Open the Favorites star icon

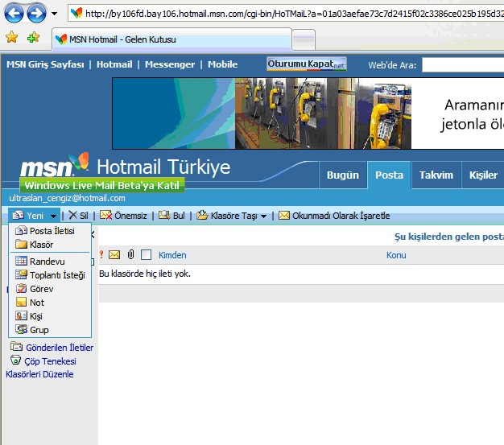click(x=11, y=37)
